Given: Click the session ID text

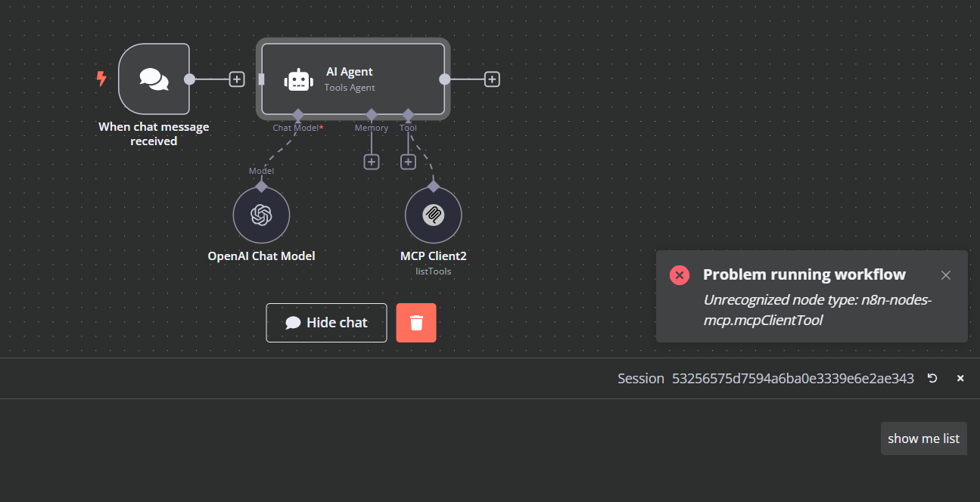Looking at the screenshot, I should click(792, 378).
